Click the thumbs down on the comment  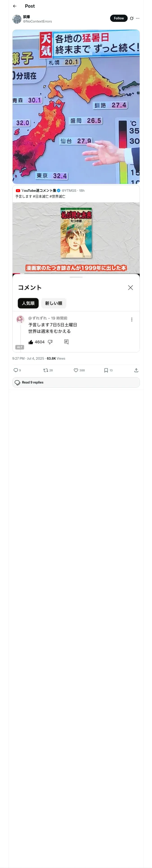[50, 342]
